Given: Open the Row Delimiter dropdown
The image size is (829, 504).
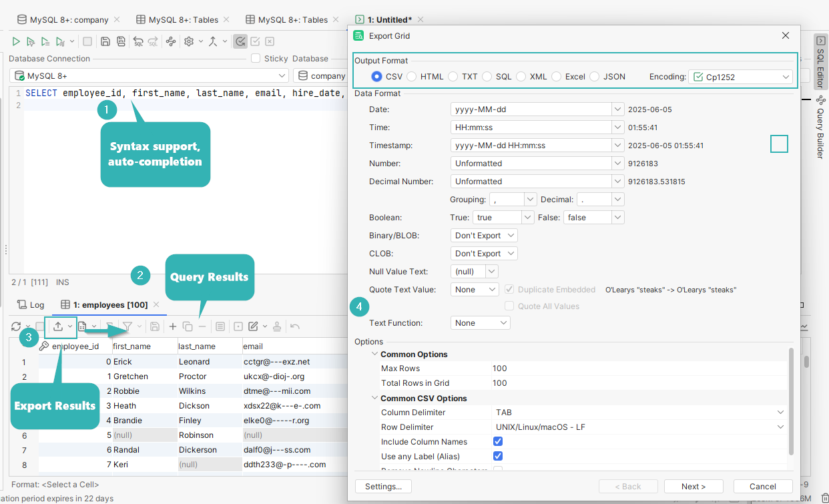Looking at the screenshot, I should click(x=640, y=427).
